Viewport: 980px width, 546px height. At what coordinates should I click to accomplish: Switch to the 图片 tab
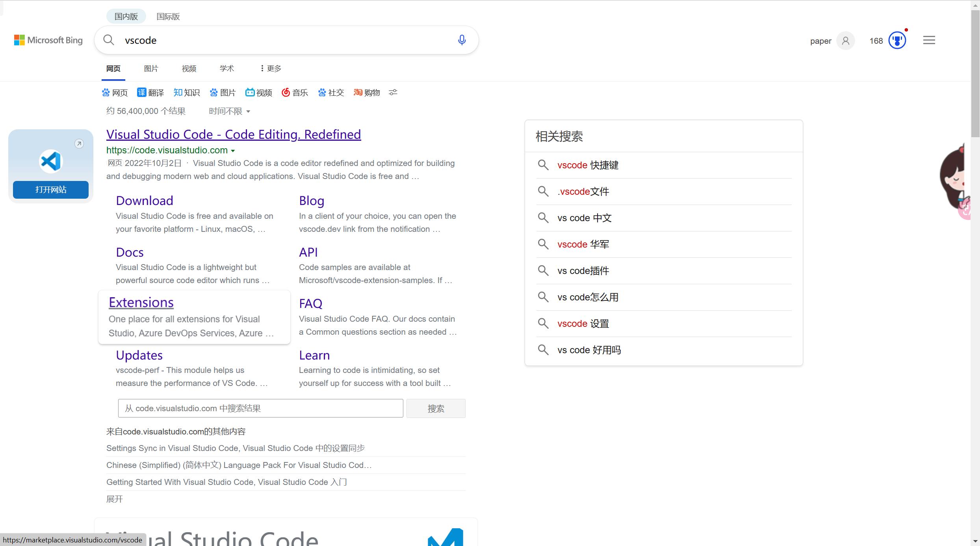coord(151,69)
